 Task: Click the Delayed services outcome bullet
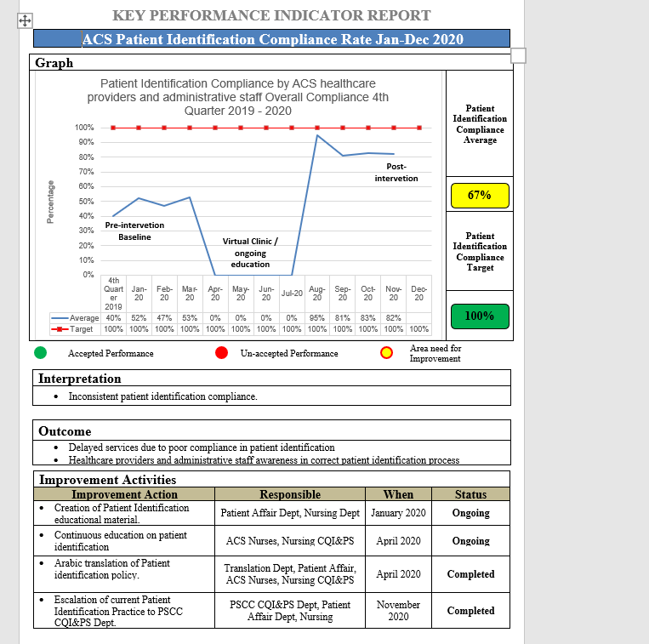pos(202,447)
